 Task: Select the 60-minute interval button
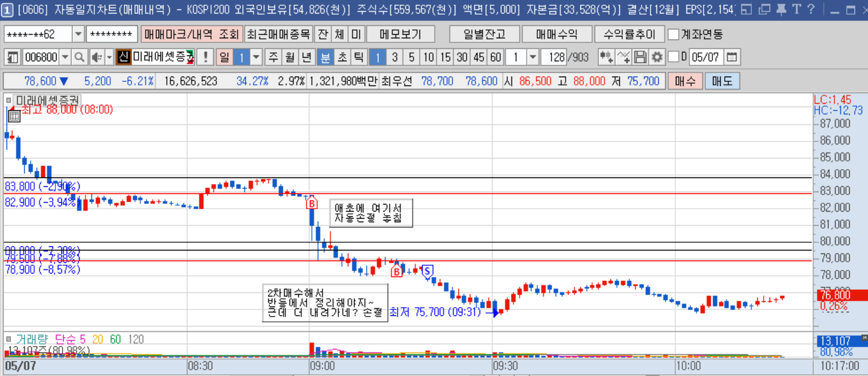click(x=496, y=57)
